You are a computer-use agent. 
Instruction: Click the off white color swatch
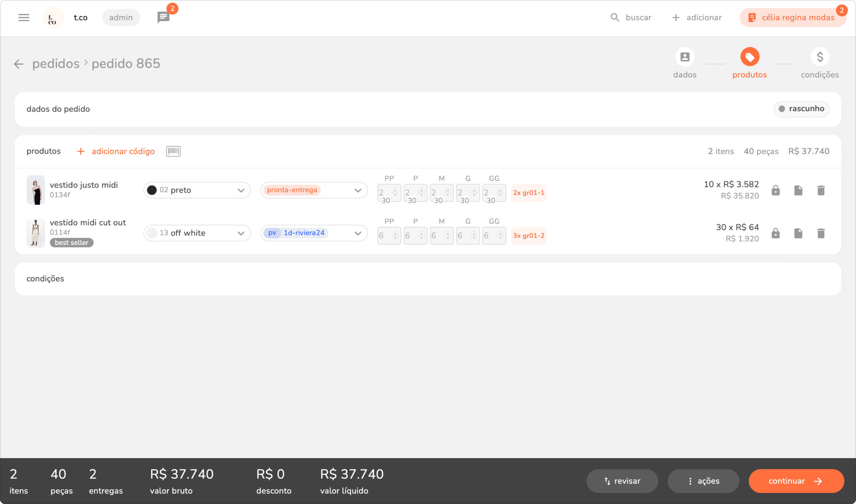152,233
